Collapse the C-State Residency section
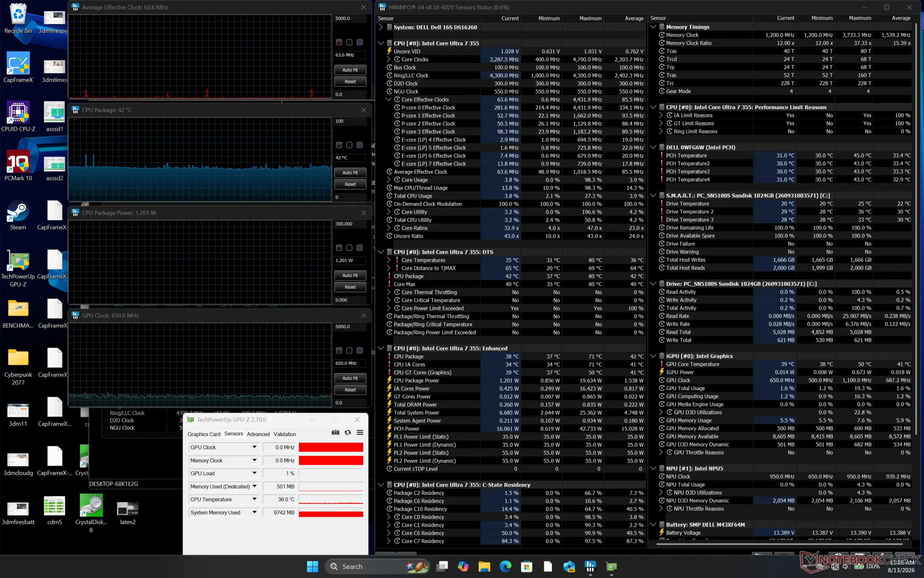 click(380, 485)
